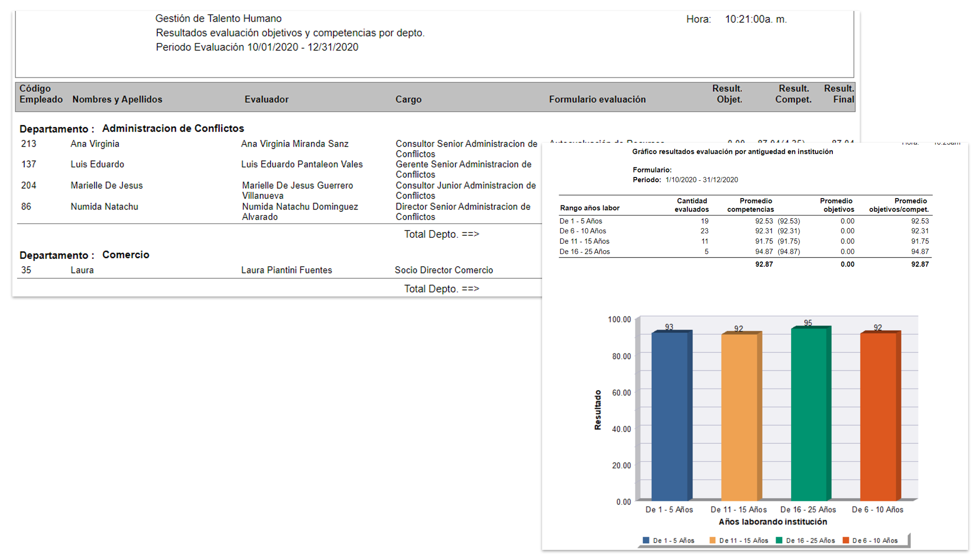Screen dimensions: 980x554
Task: Select employee code 137 cell
Action: (x=28, y=164)
